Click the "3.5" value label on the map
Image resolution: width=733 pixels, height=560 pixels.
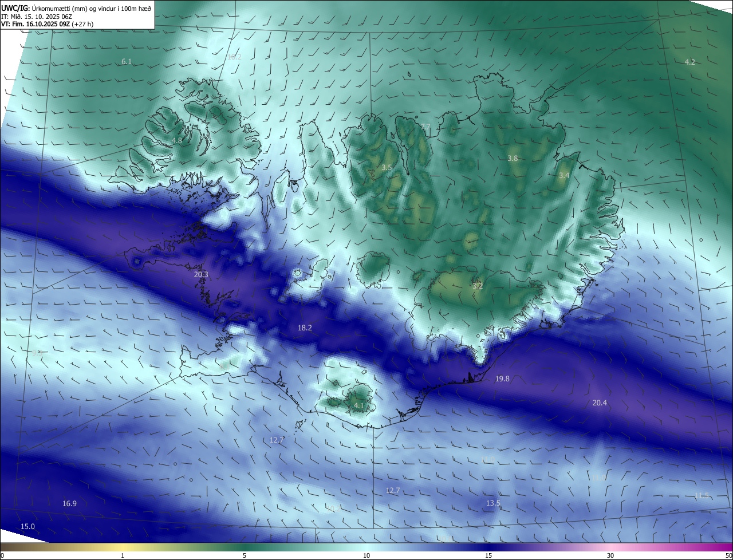tap(387, 167)
